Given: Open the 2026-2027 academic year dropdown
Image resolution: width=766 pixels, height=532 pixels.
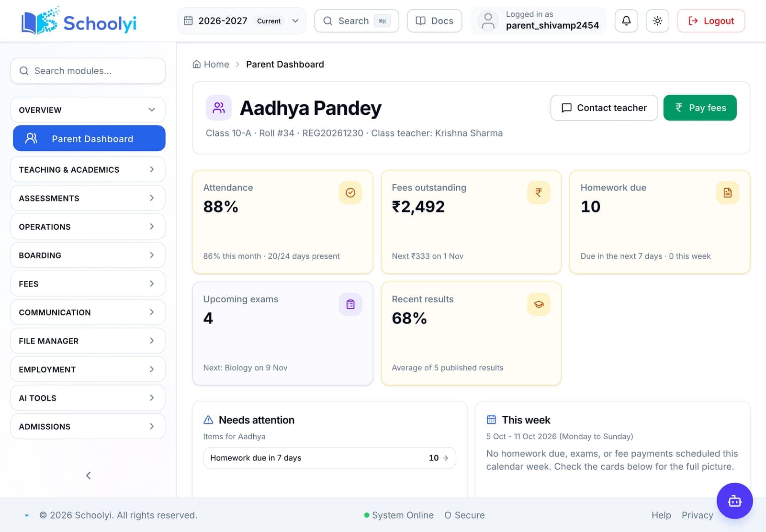Looking at the screenshot, I should click(242, 21).
